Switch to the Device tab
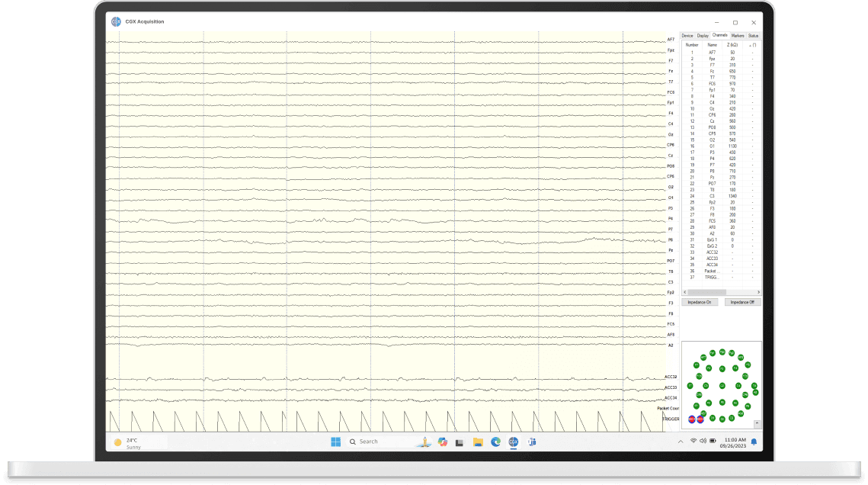This screenshot has width=868, height=485. [x=687, y=36]
